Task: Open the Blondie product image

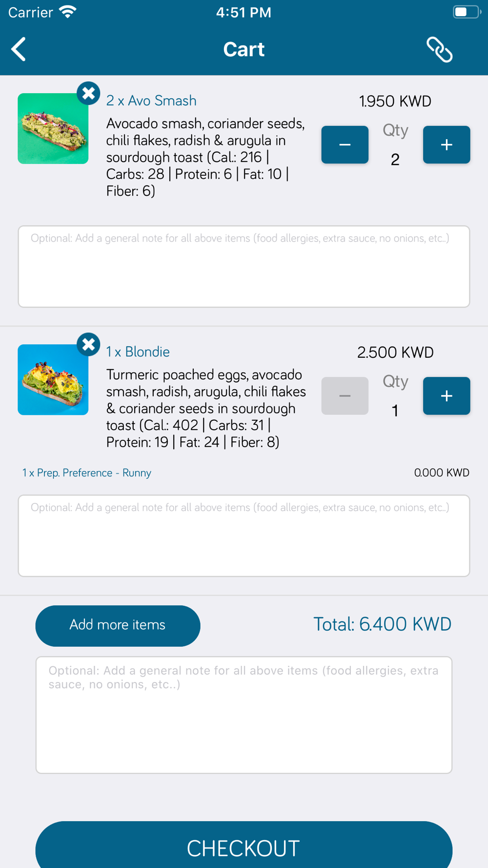Action: pos(53,380)
